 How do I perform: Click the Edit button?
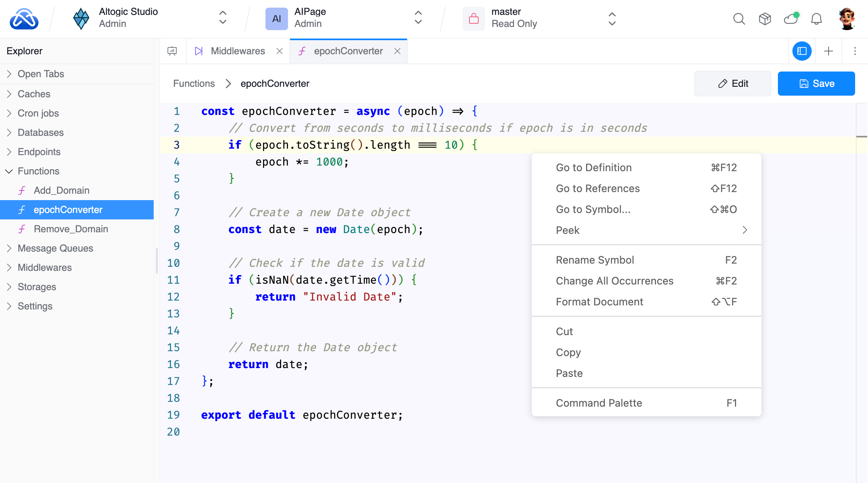point(732,84)
